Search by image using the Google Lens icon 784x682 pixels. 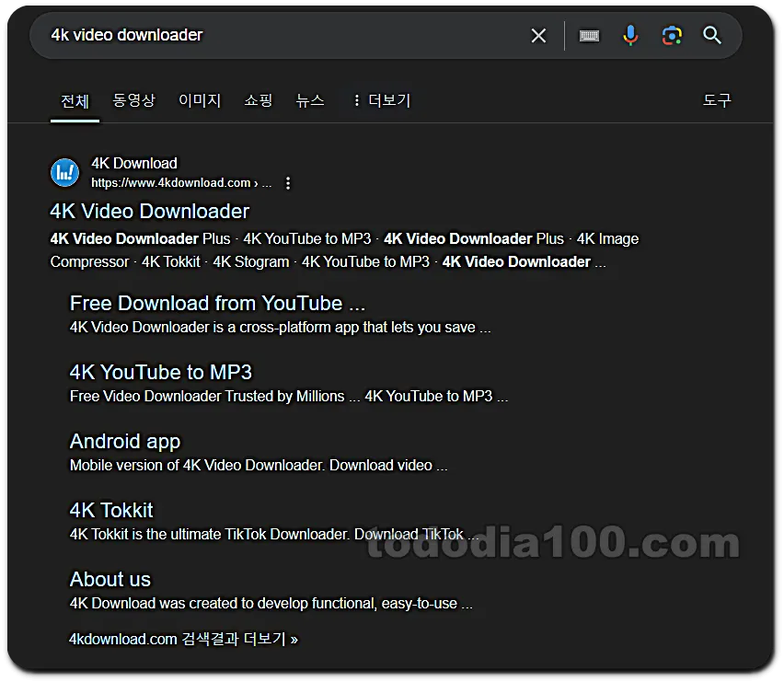[x=672, y=35]
